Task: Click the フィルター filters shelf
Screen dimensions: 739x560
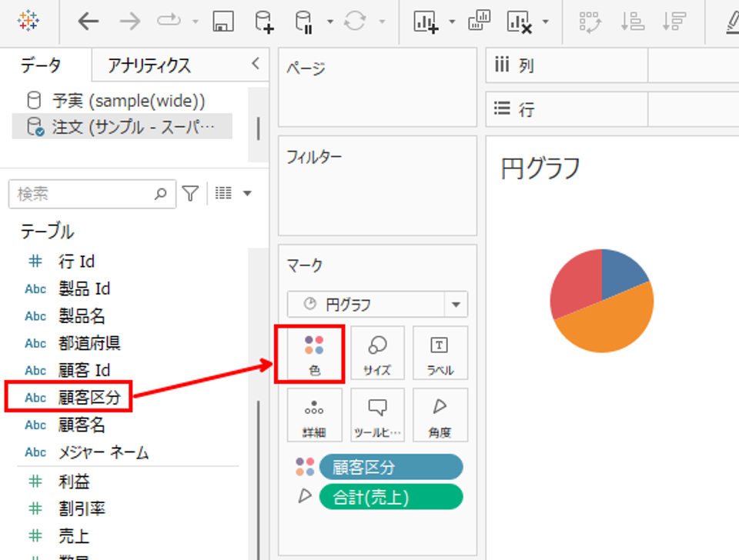Action: pos(377,185)
